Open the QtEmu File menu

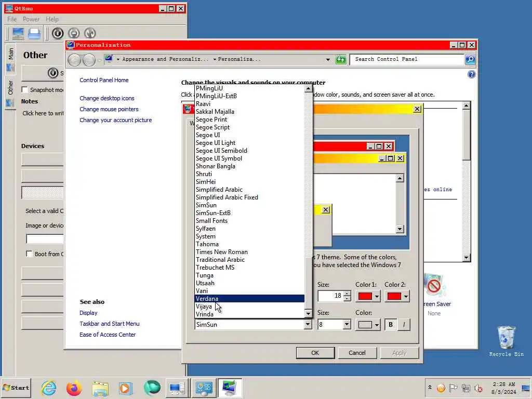coord(12,19)
